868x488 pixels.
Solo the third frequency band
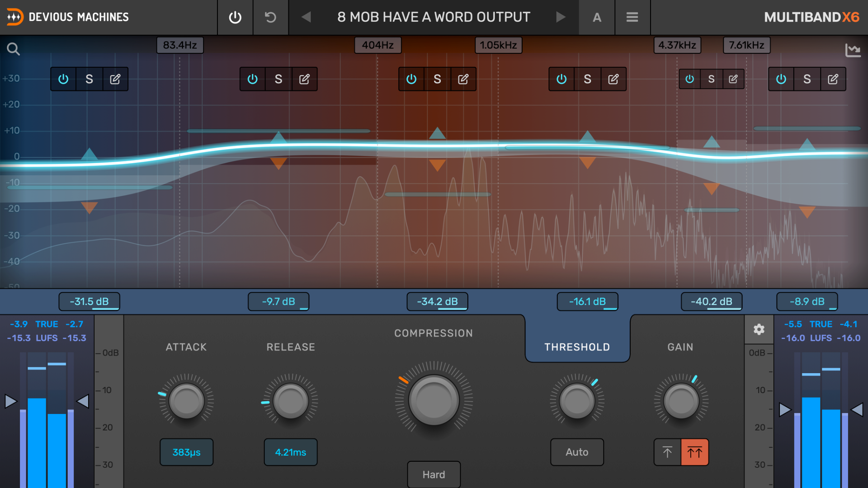point(437,79)
